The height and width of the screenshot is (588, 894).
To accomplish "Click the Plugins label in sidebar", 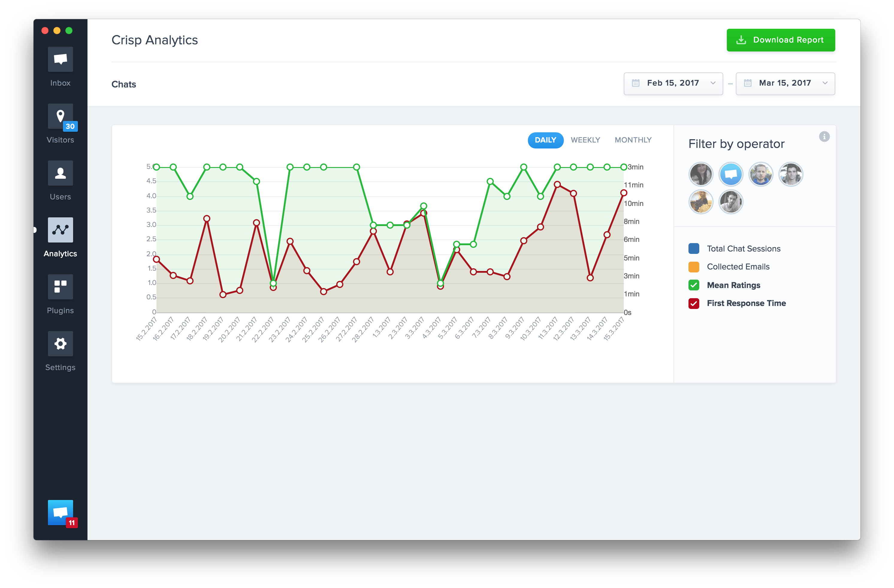I will 60,310.
